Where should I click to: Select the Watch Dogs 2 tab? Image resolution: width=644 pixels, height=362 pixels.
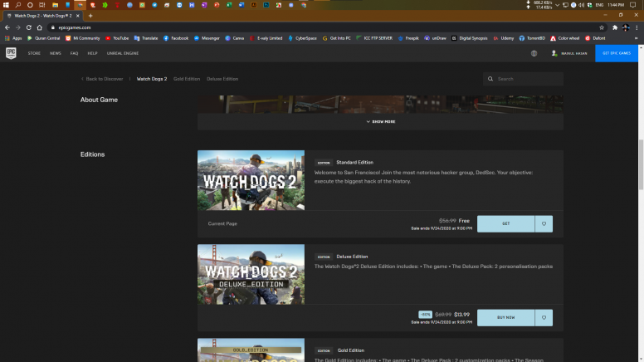tap(152, 79)
